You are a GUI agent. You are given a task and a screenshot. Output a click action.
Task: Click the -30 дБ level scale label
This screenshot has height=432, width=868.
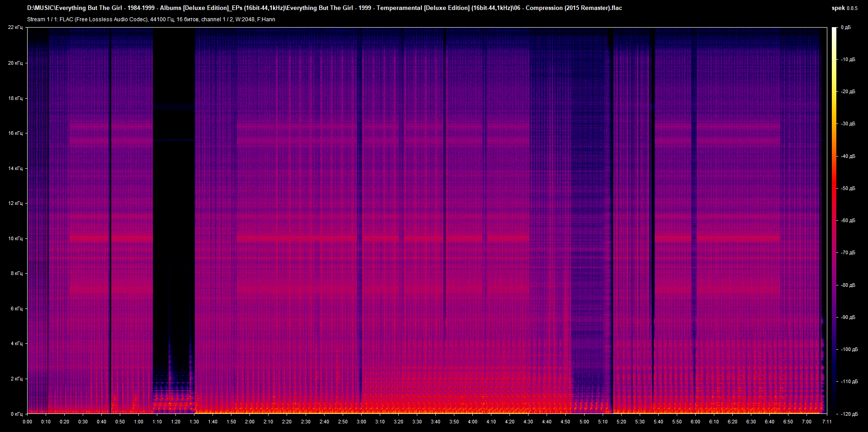(848, 123)
